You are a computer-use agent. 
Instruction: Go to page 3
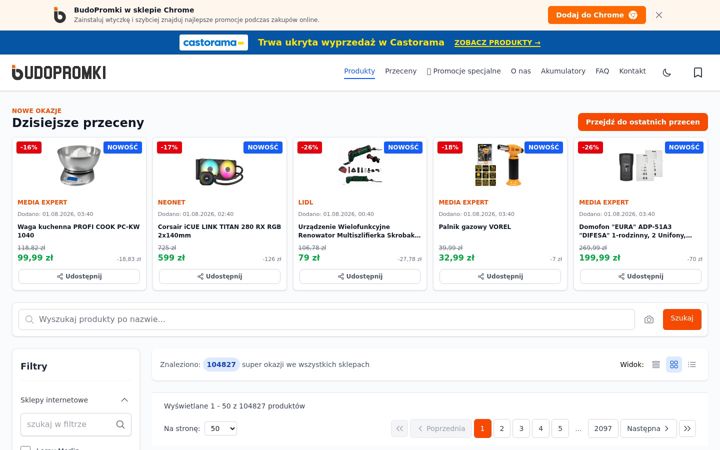pos(521,428)
